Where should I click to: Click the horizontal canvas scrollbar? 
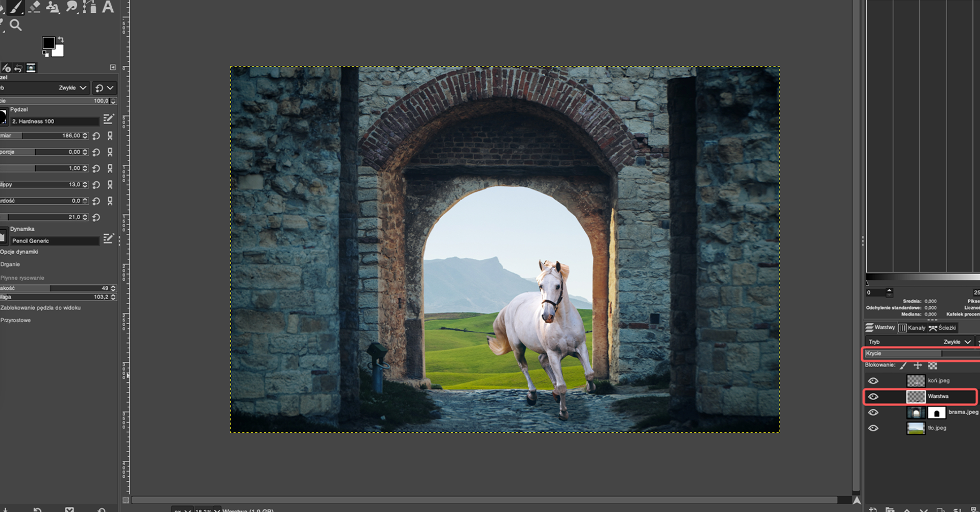[484, 500]
